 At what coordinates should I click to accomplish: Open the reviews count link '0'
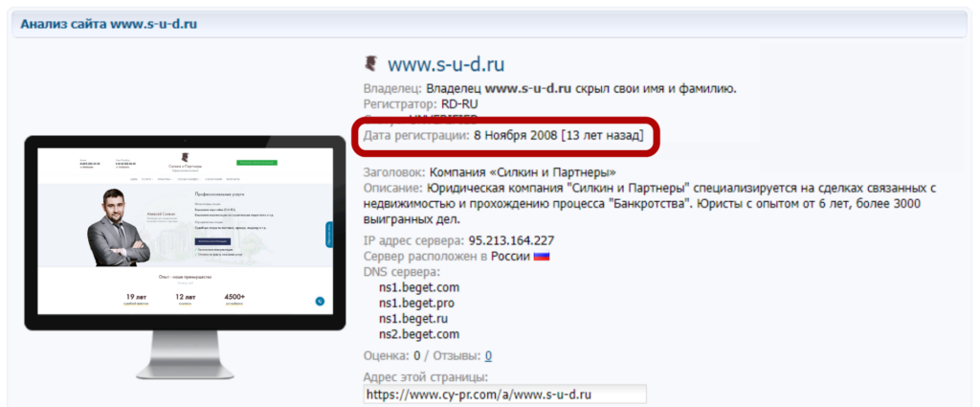pyautogui.click(x=488, y=355)
